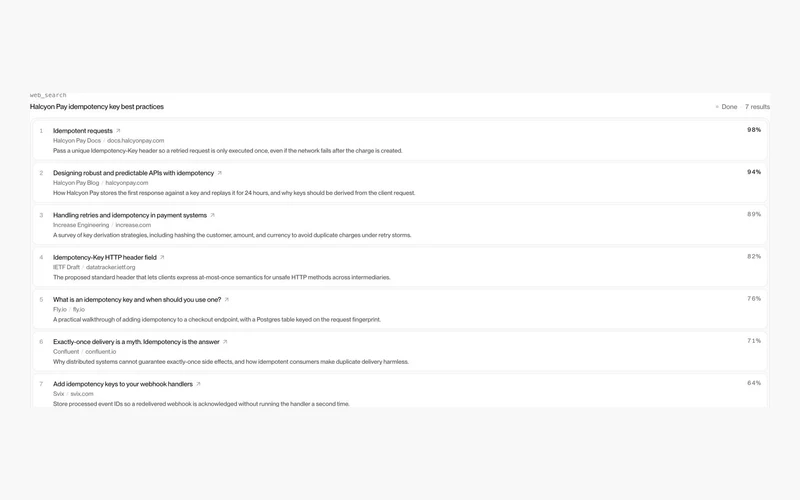Click snippet 'How Halcyon Pay stores the first response'
800x500 pixels.
click(234, 193)
